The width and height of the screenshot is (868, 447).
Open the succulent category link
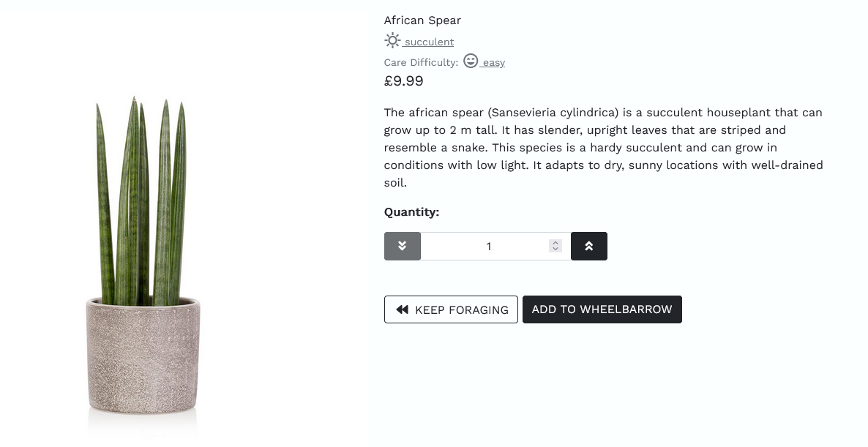429,42
